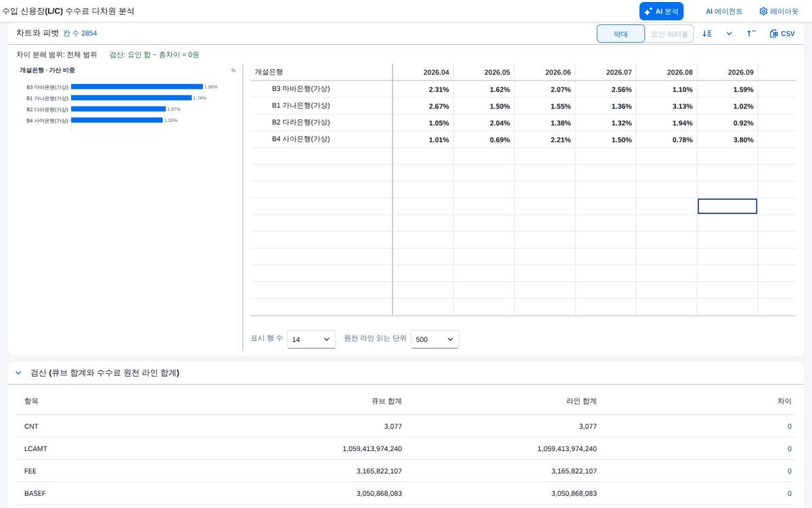
Task: Click the 검산 (큐브 합계와 수수료 원천 라인 합계) title
Action: point(105,373)
